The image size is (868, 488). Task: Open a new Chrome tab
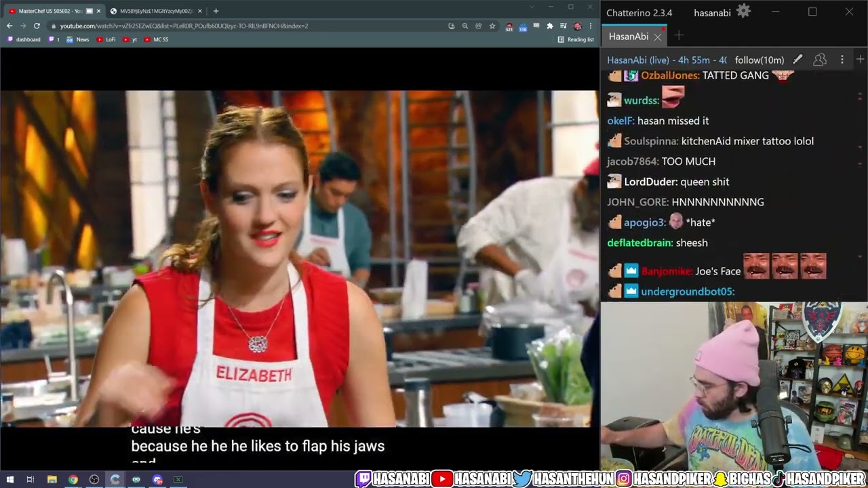coord(216,11)
